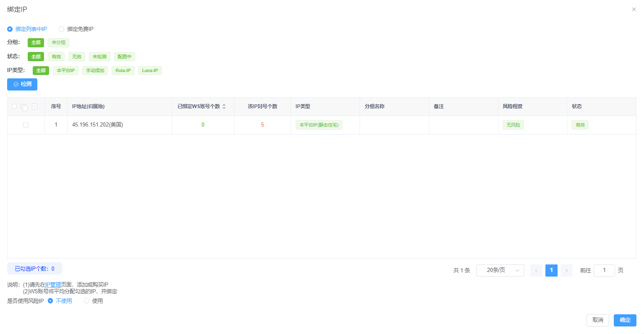Click the 确定 button
The width and height of the screenshot is (644, 334).
625,320
